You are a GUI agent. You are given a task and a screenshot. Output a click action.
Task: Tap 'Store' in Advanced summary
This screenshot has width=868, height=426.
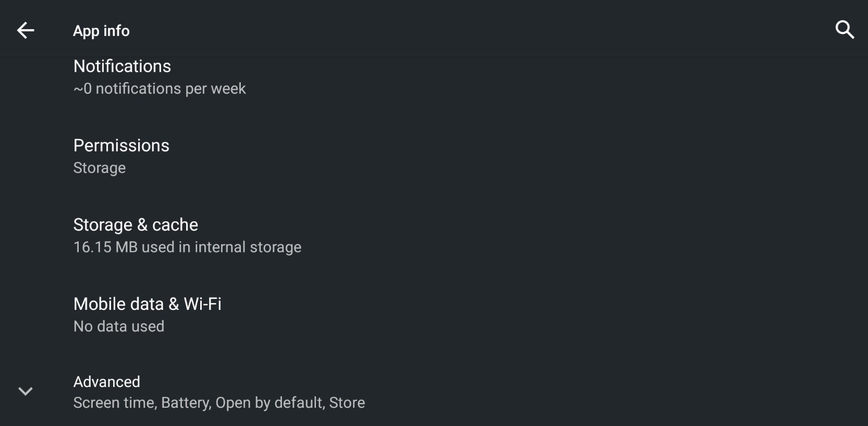tap(347, 403)
